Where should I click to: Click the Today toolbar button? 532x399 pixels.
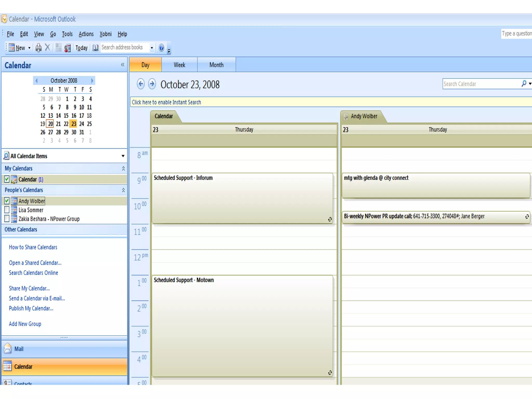tap(81, 48)
